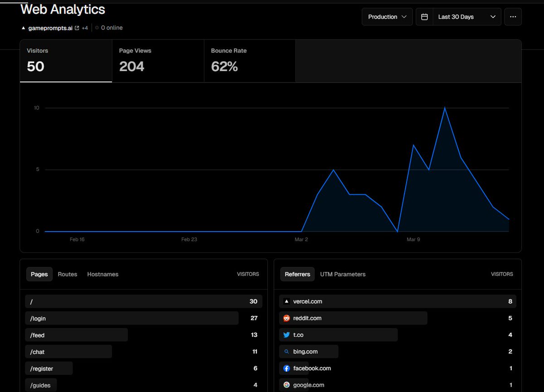Screen dimensions: 544x392
Task: Open the Production environment dropdown
Action: [x=387, y=16]
